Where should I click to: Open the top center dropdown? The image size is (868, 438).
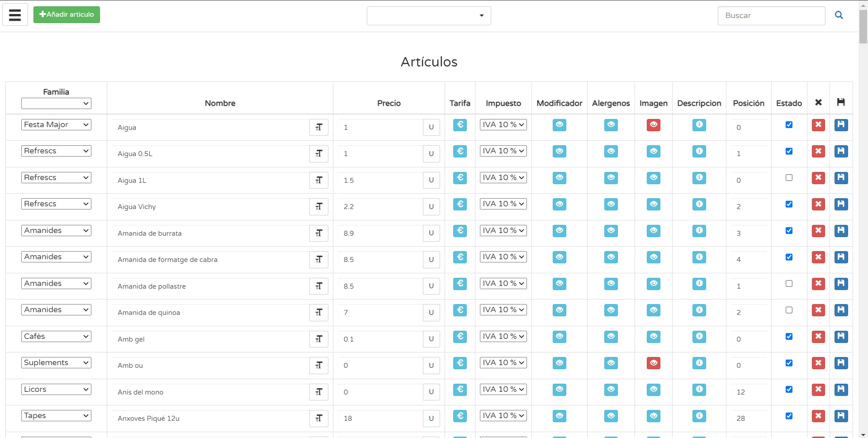click(x=428, y=16)
